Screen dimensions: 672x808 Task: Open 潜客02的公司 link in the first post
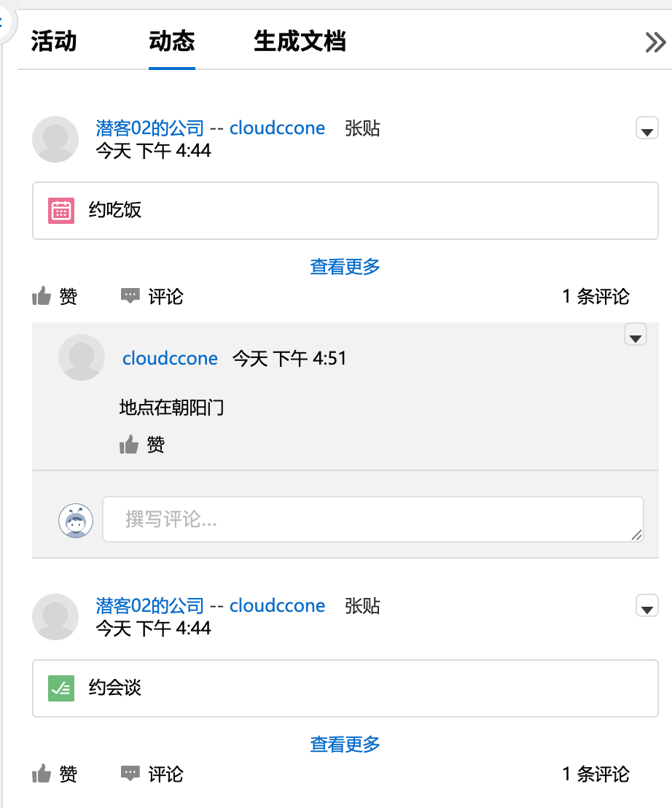coord(150,128)
